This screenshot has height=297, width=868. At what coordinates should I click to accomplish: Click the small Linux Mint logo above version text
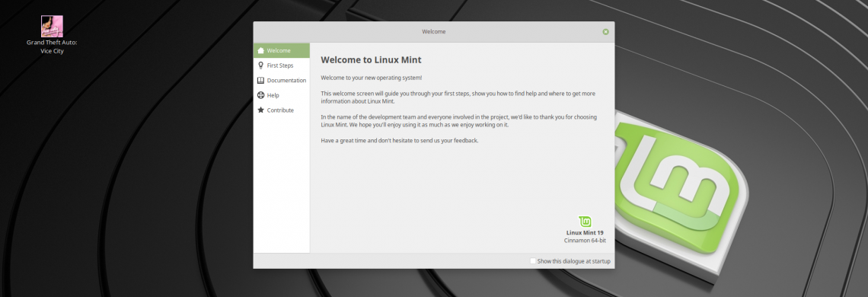click(x=585, y=222)
